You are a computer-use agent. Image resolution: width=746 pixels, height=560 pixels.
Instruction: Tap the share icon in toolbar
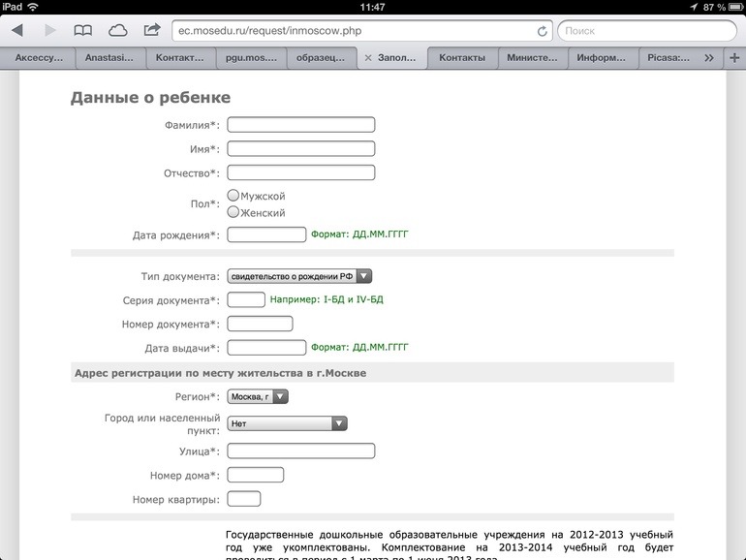click(152, 31)
